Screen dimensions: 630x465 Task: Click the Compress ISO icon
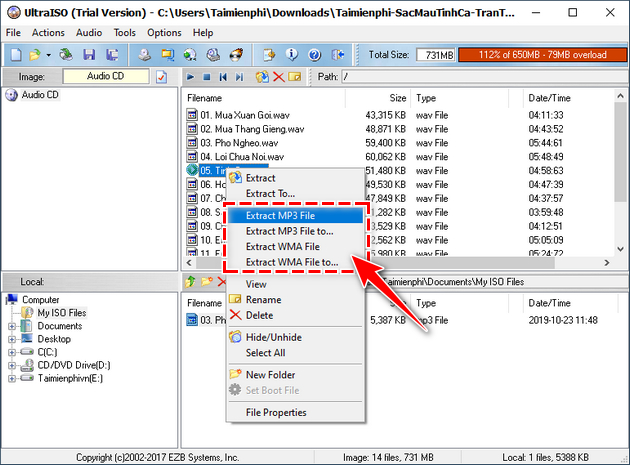(x=167, y=55)
